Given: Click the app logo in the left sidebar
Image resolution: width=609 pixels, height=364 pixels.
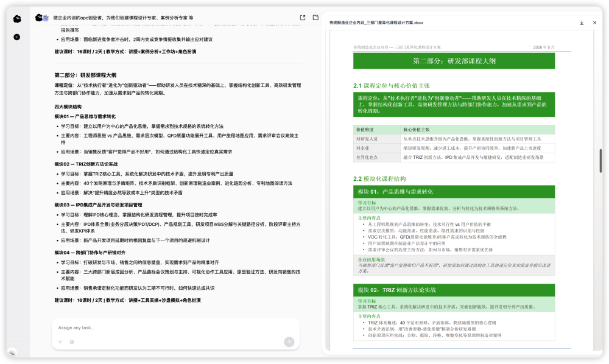Looking at the screenshot, I should pyautogui.click(x=17, y=19).
